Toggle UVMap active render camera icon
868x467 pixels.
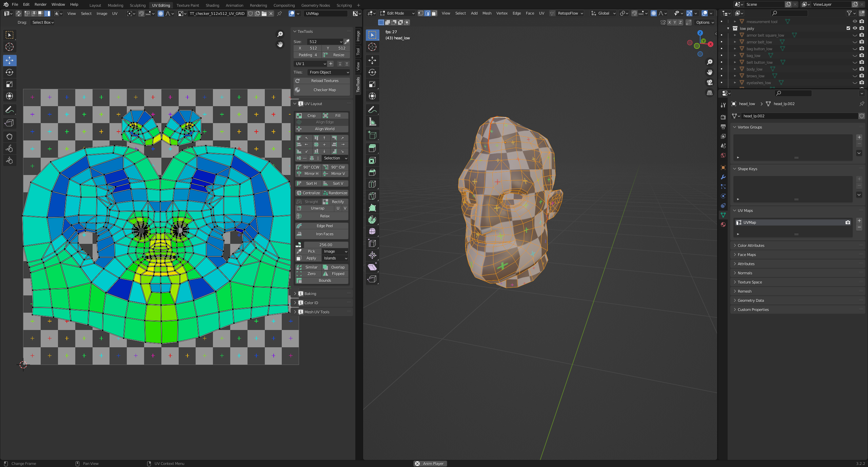pyautogui.click(x=848, y=222)
